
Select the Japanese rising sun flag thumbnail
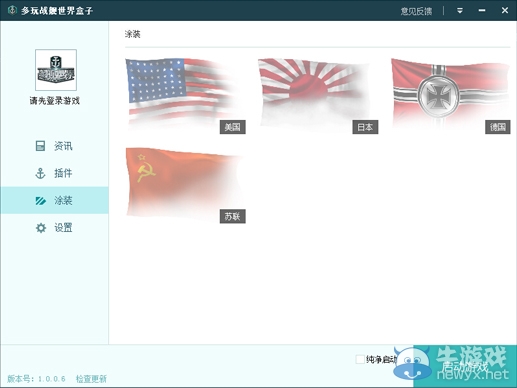pos(318,96)
